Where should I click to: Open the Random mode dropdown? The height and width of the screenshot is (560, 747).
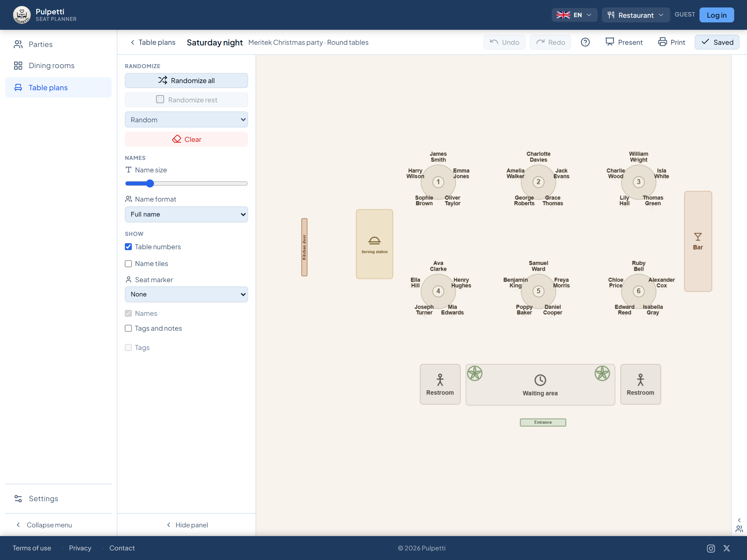point(186,120)
